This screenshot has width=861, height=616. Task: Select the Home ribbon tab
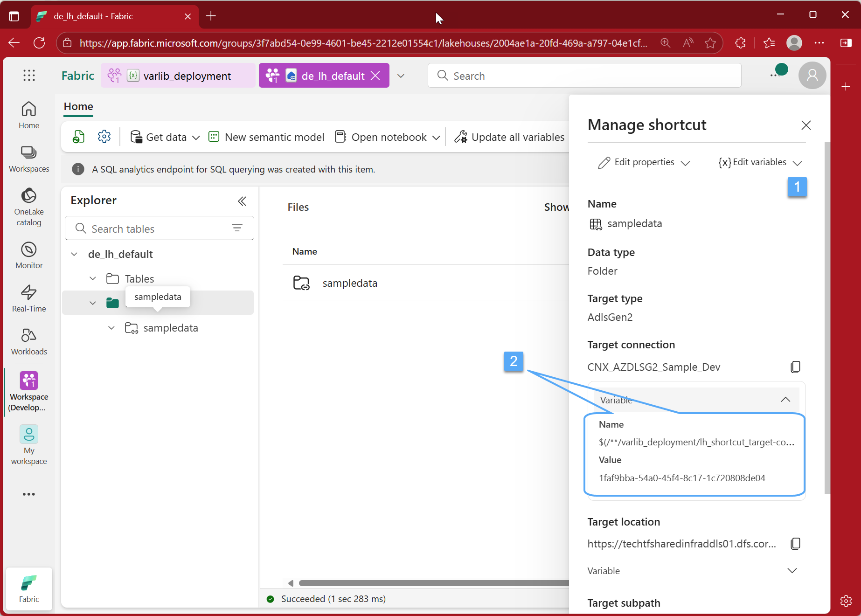point(78,107)
